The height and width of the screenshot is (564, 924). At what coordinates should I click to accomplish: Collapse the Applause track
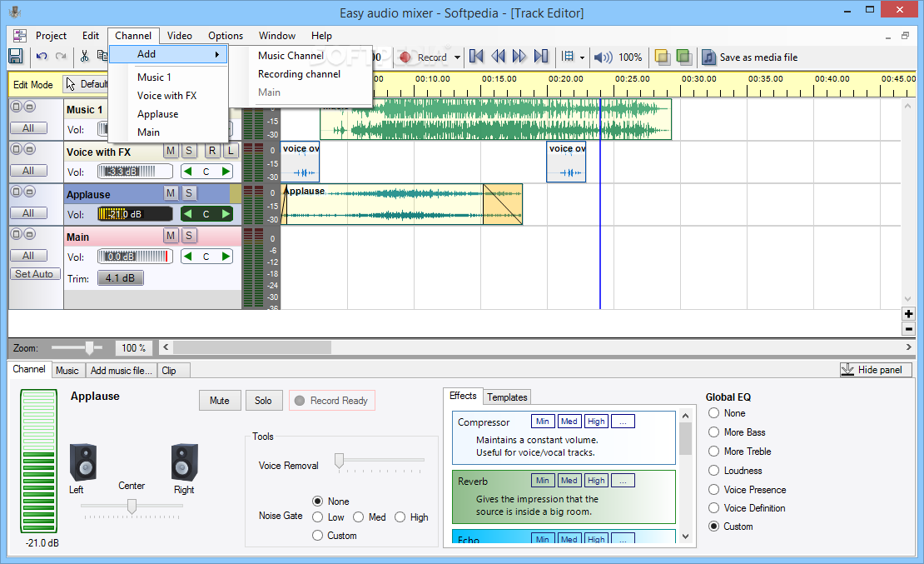pos(29,192)
